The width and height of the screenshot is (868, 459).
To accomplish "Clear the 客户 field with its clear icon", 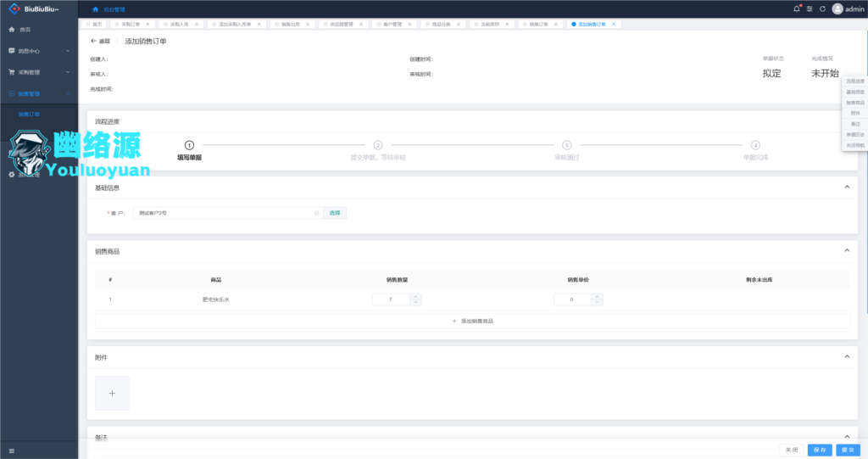I will point(317,213).
